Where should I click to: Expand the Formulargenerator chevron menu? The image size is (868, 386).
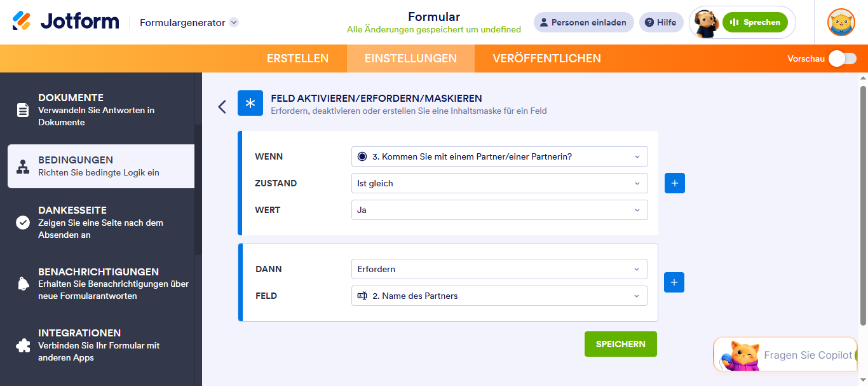click(x=234, y=22)
